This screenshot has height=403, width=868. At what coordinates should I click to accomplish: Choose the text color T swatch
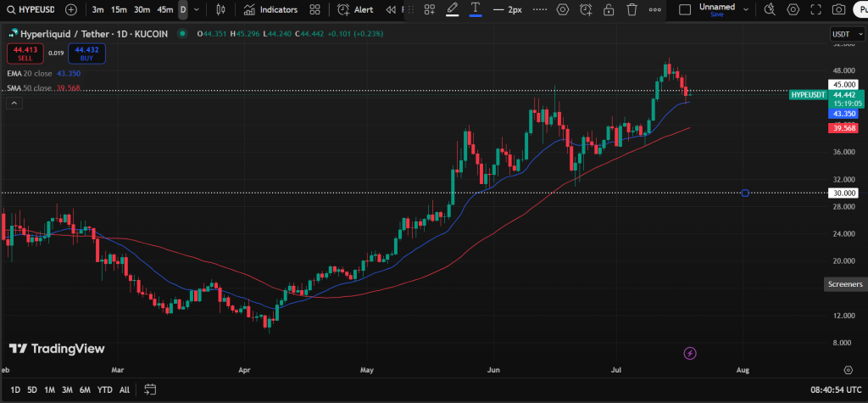pos(475,8)
